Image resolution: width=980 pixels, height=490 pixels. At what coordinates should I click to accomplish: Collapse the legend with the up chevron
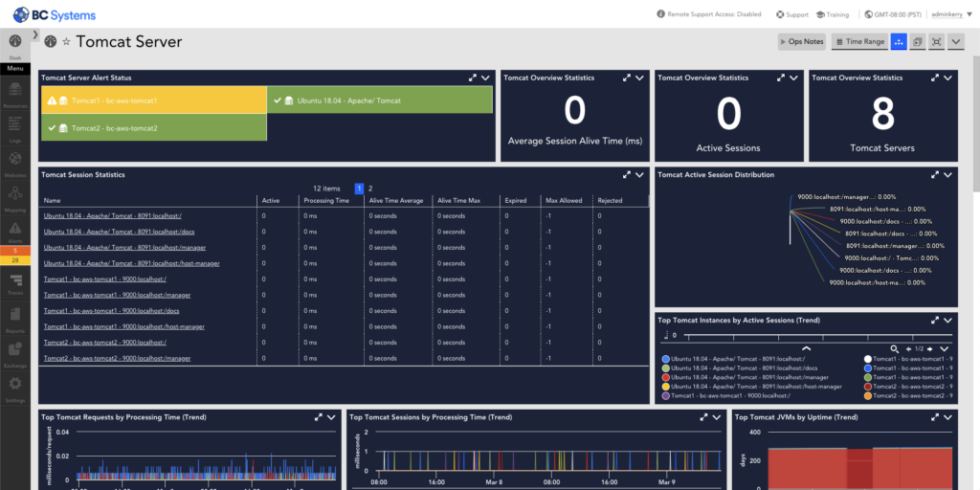pos(806,348)
